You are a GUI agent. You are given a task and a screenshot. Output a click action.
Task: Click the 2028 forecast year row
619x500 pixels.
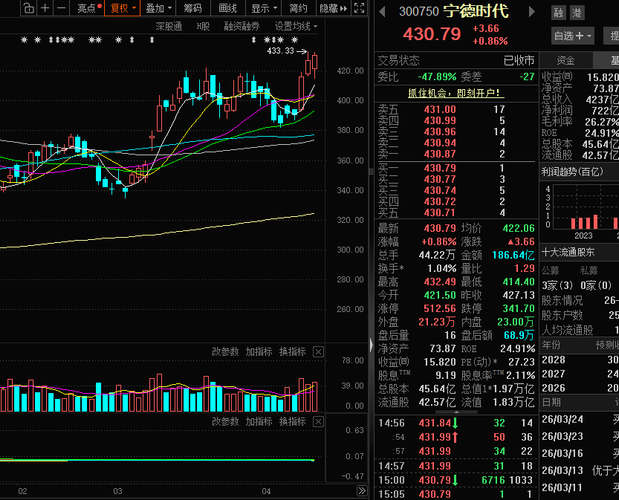(x=580, y=360)
